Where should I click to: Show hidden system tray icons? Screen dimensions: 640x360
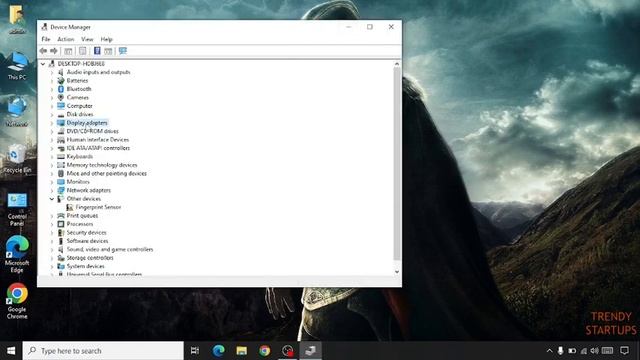[549, 351]
